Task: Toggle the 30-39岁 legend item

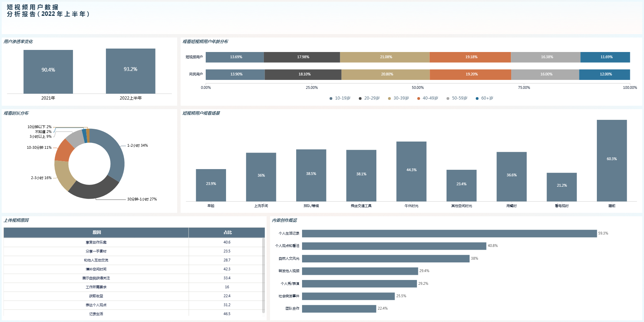Action: [398, 98]
